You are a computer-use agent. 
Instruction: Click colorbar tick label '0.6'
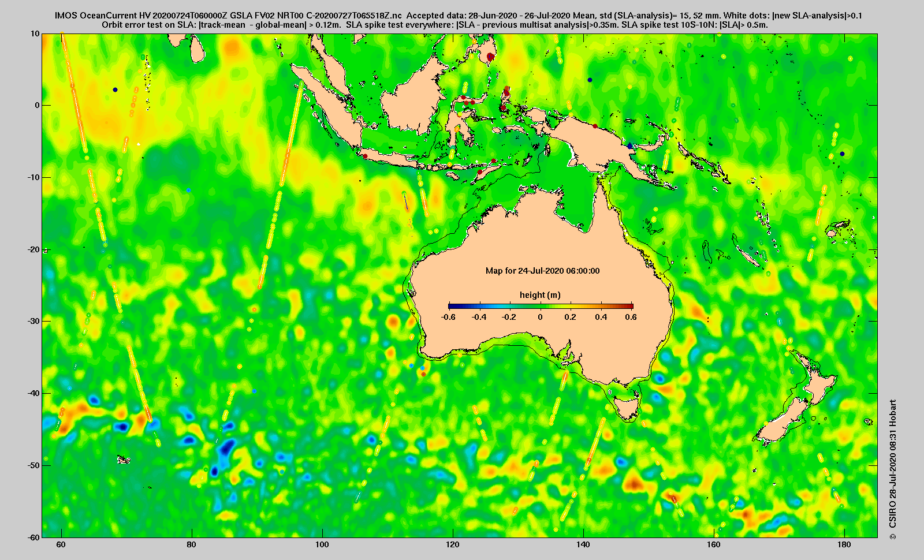click(631, 317)
